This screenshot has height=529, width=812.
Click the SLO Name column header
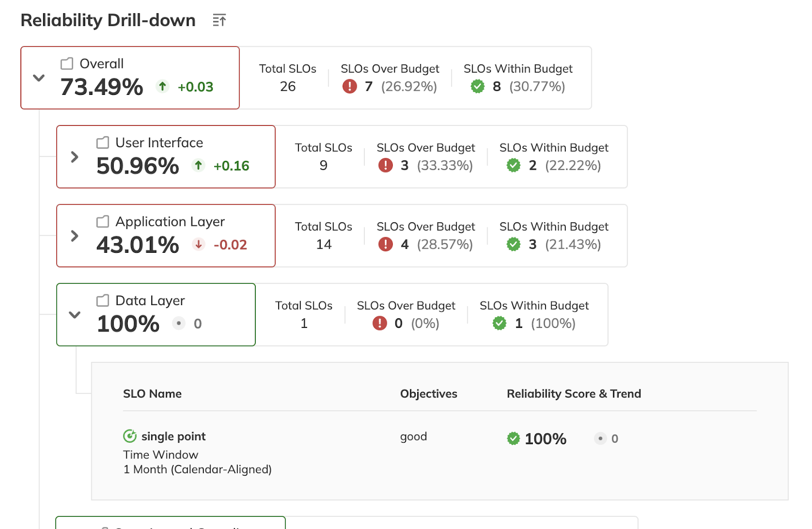(x=152, y=394)
